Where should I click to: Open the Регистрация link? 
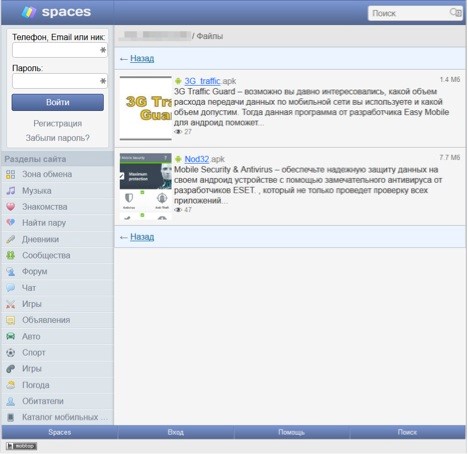coord(58,124)
